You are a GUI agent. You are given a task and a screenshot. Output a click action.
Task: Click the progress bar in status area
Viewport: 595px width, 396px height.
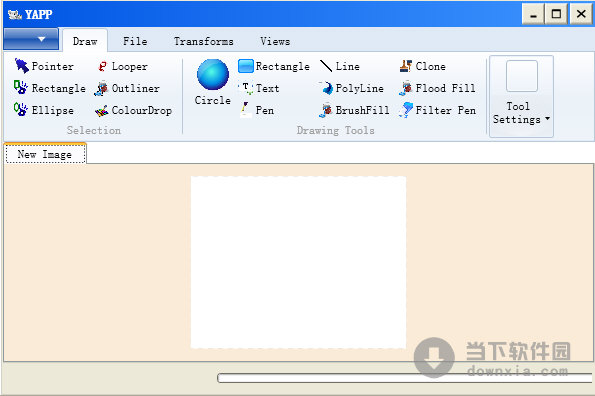point(405,378)
